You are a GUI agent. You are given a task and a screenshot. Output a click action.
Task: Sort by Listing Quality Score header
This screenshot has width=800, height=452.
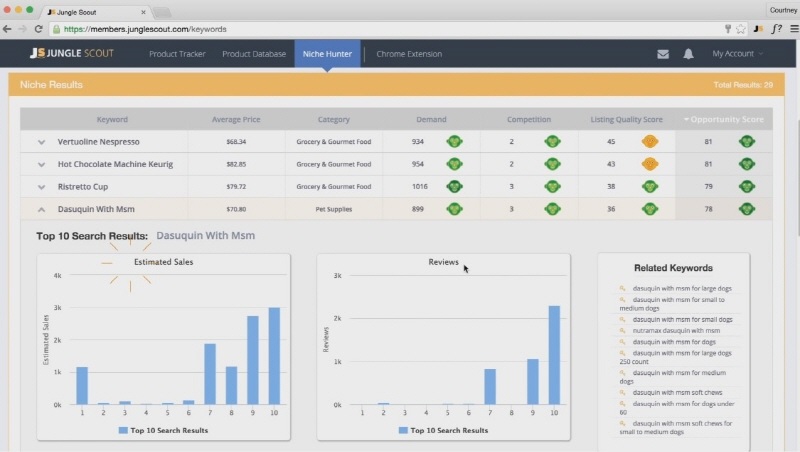tap(627, 119)
